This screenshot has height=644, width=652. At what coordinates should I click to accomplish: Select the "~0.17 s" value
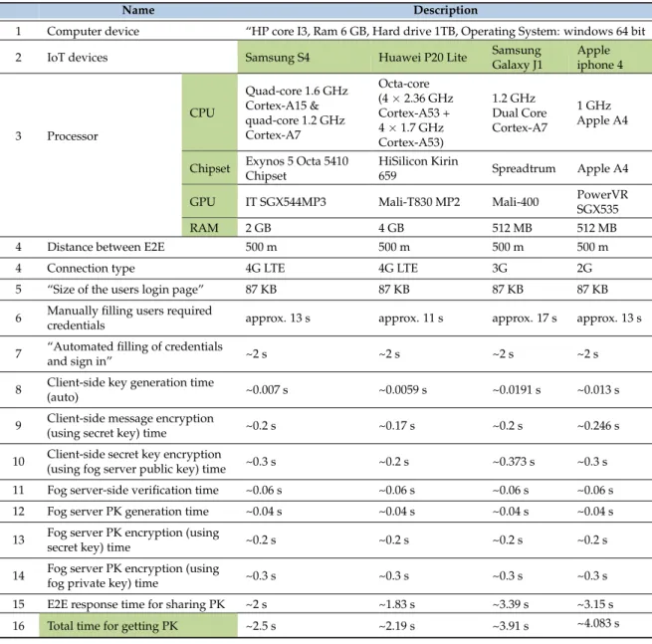397,426
